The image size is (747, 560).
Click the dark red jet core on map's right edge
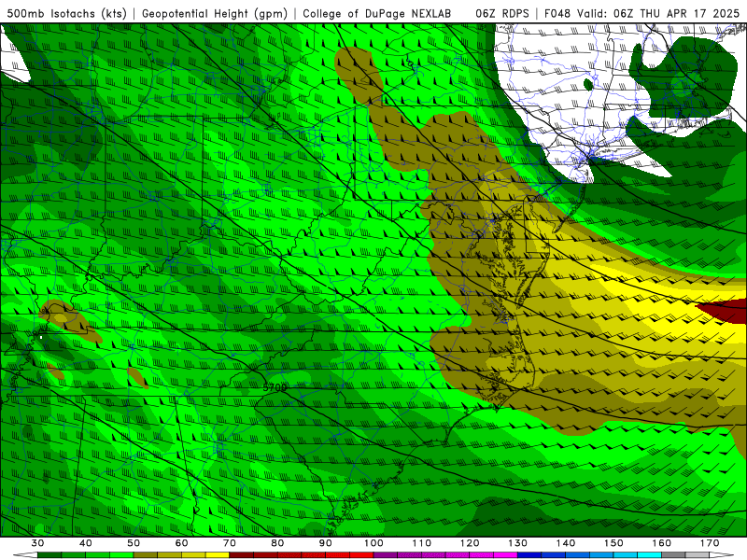tap(726, 312)
